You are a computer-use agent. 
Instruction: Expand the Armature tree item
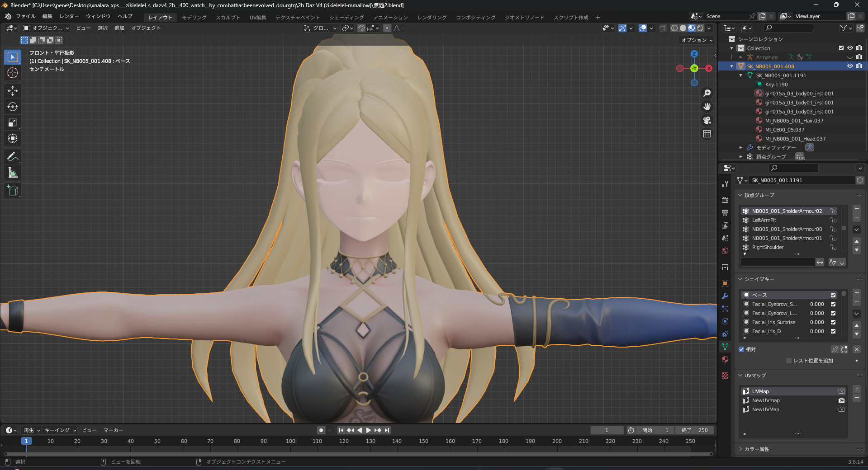740,57
